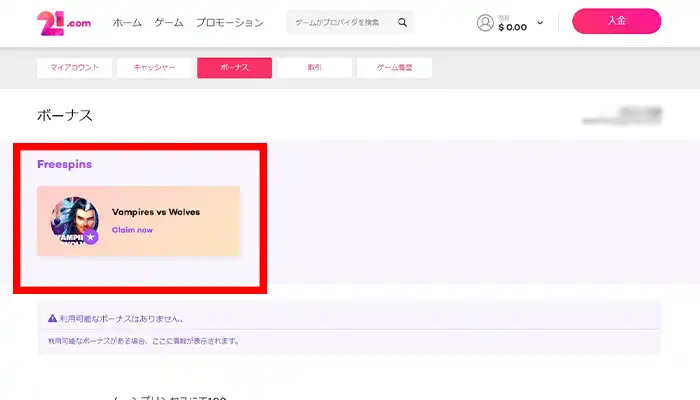Click the Freespins heading
The width and height of the screenshot is (700, 400).
65,164
